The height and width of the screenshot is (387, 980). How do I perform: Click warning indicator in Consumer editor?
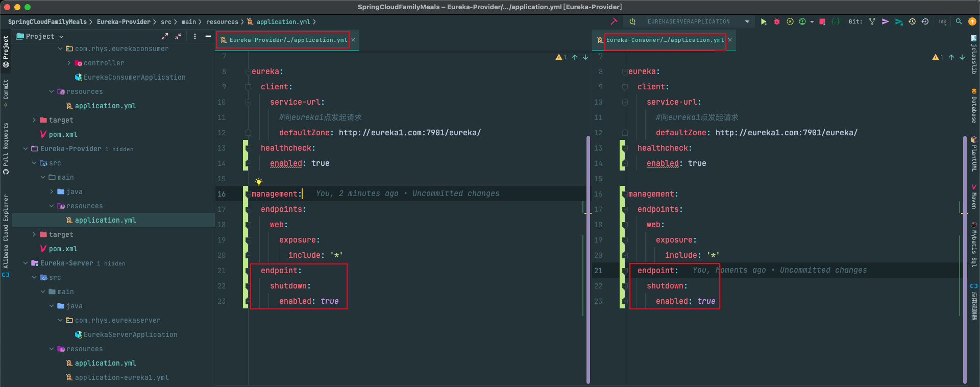click(938, 57)
